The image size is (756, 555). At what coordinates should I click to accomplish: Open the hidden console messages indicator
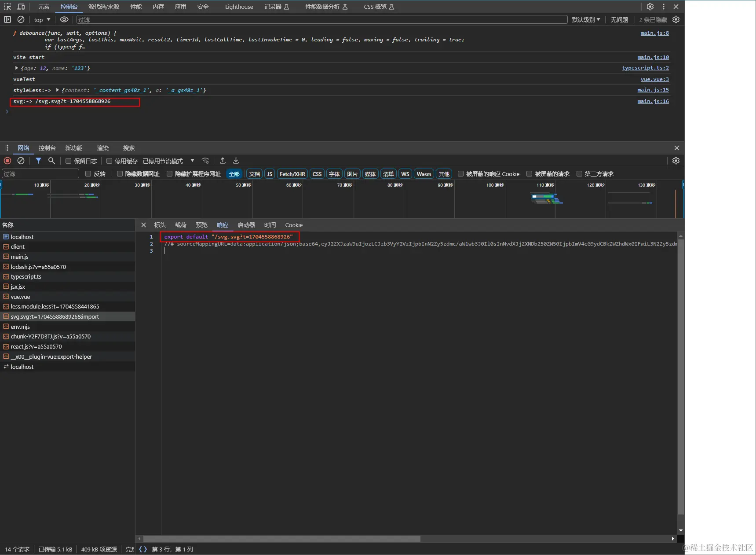[x=653, y=20]
